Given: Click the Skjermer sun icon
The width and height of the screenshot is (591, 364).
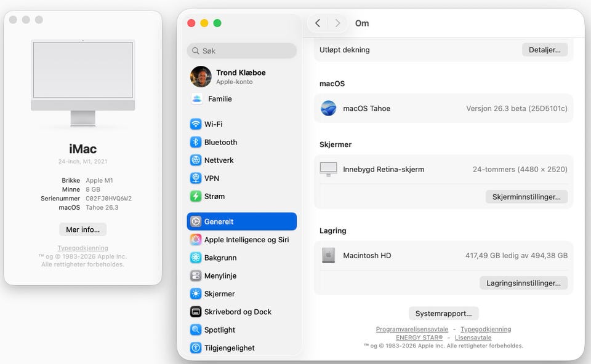Looking at the screenshot, I should 196,294.
